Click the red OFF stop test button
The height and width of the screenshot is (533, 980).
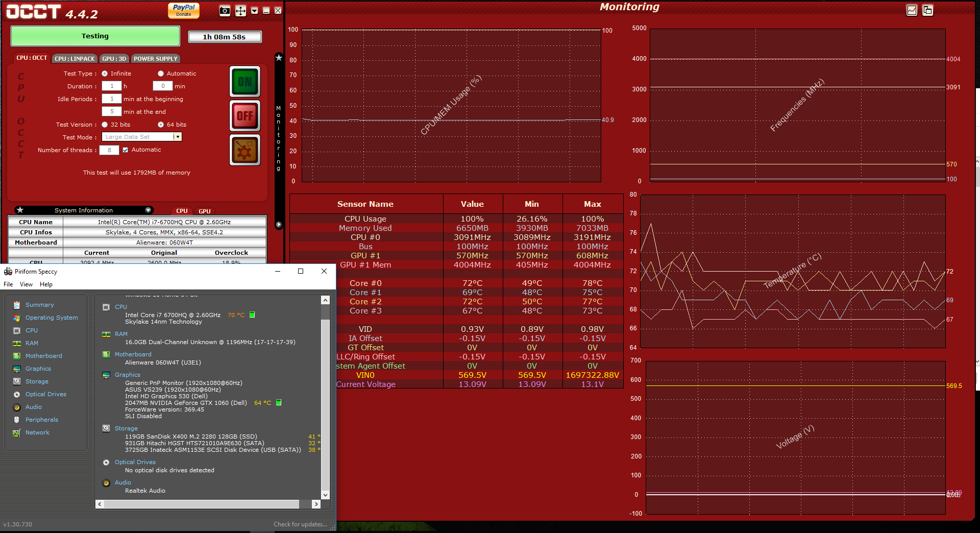(x=245, y=116)
